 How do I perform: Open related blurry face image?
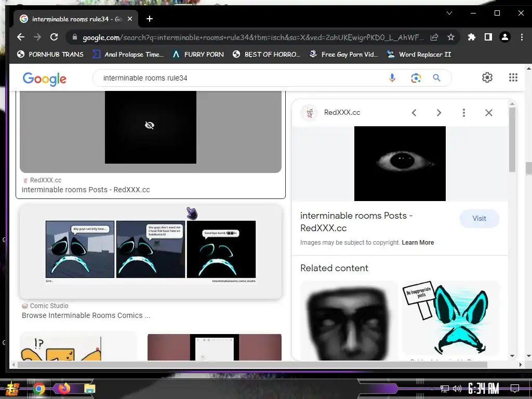pos(349,321)
